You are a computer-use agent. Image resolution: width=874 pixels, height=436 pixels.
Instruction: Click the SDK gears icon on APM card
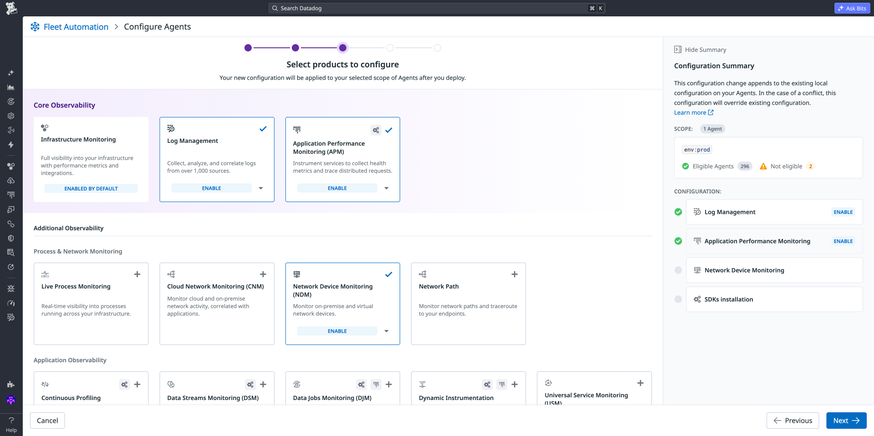(376, 130)
